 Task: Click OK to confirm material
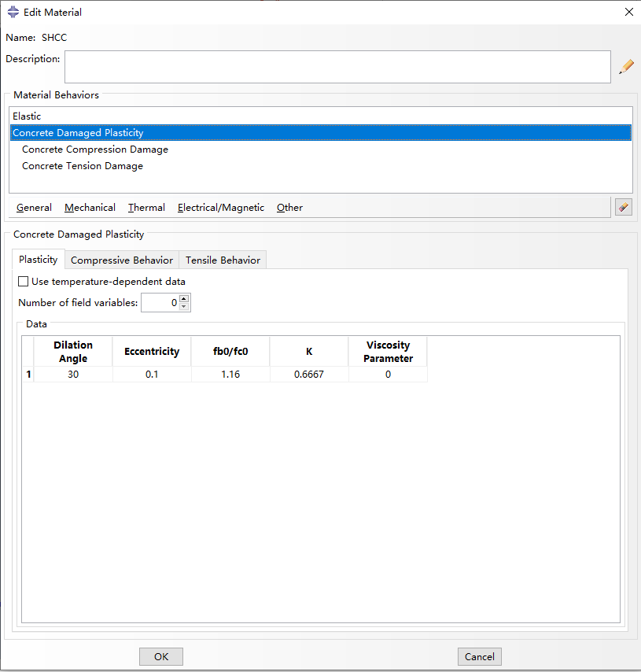pos(160,657)
